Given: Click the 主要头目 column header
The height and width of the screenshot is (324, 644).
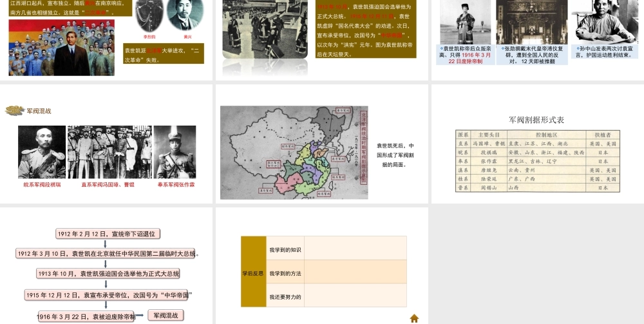Looking at the screenshot, I should 489,135.
